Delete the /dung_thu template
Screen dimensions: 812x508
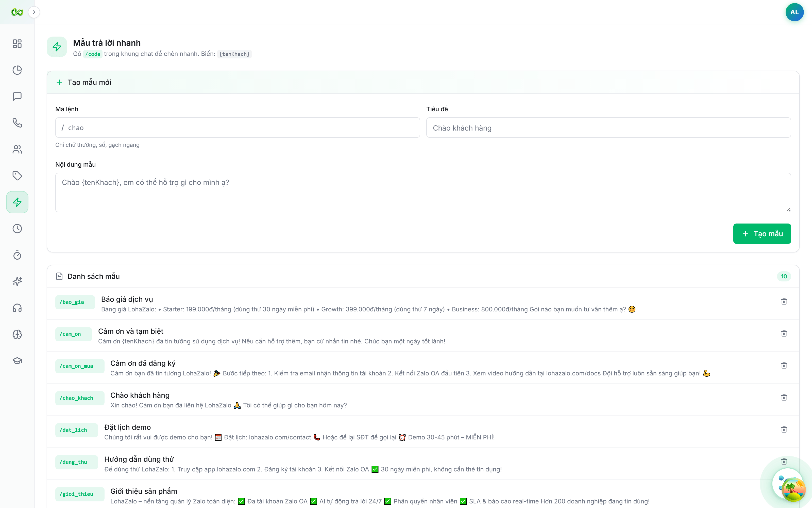tap(784, 461)
